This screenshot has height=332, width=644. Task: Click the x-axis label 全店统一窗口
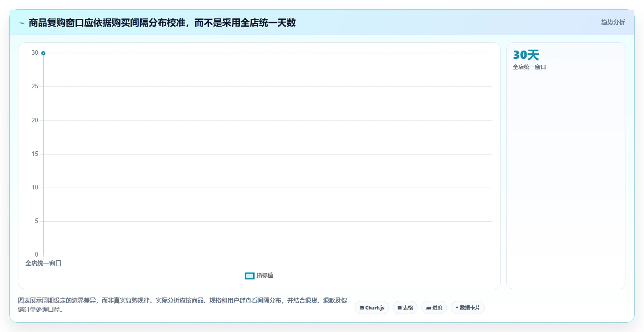pyautogui.click(x=43, y=263)
